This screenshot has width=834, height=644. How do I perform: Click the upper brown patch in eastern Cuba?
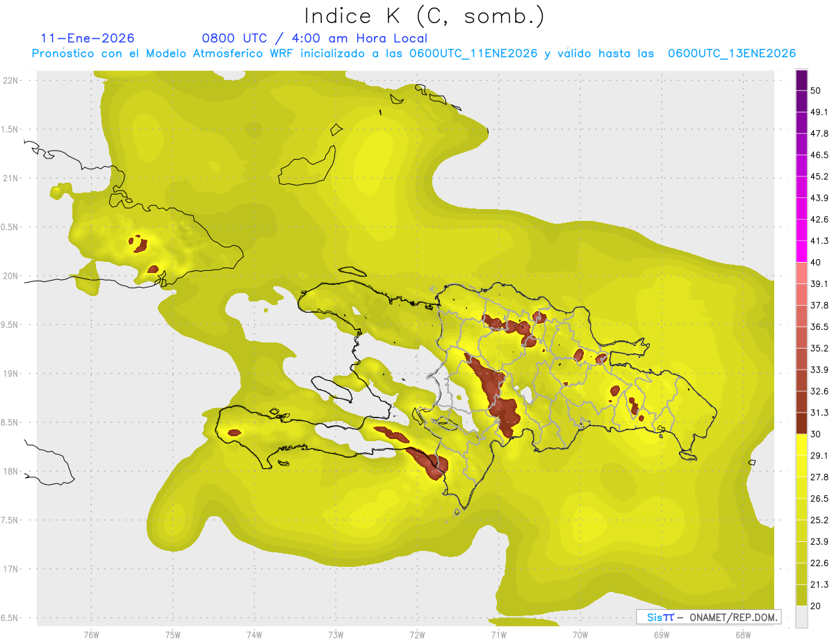coord(138,244)
